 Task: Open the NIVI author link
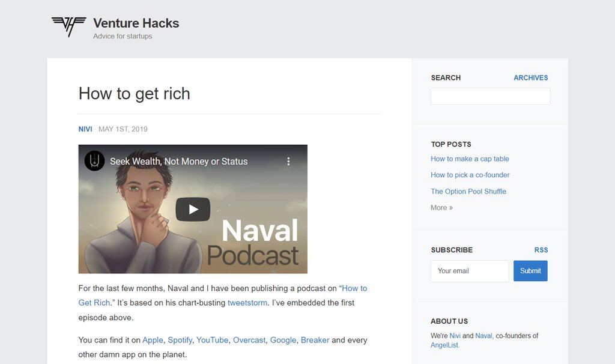click(85, 129)
